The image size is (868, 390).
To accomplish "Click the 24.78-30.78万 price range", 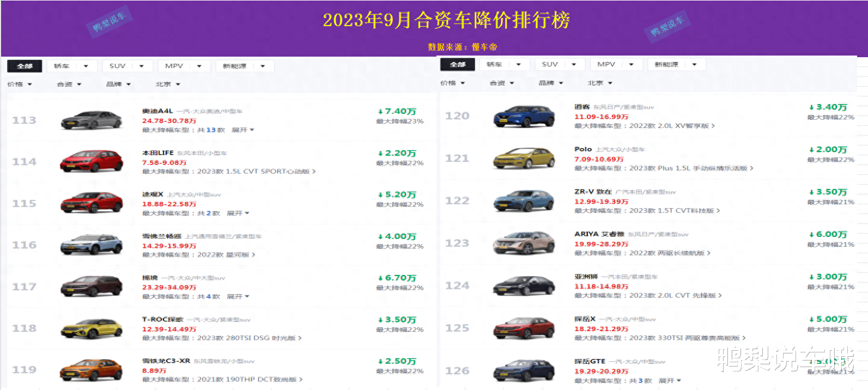I will point(169,121).
